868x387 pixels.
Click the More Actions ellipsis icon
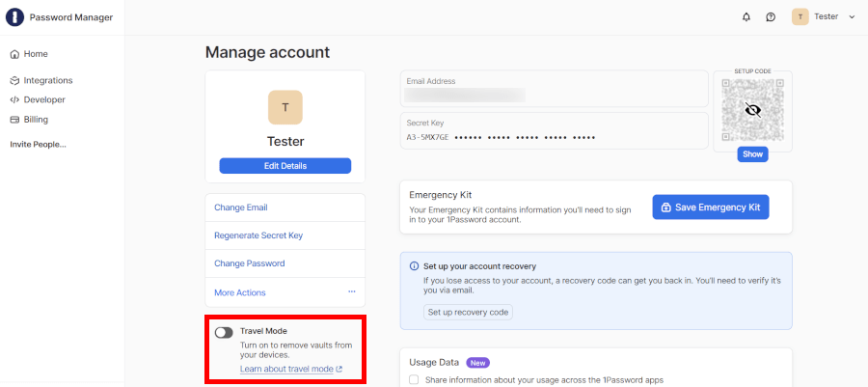tap(351, 291)
